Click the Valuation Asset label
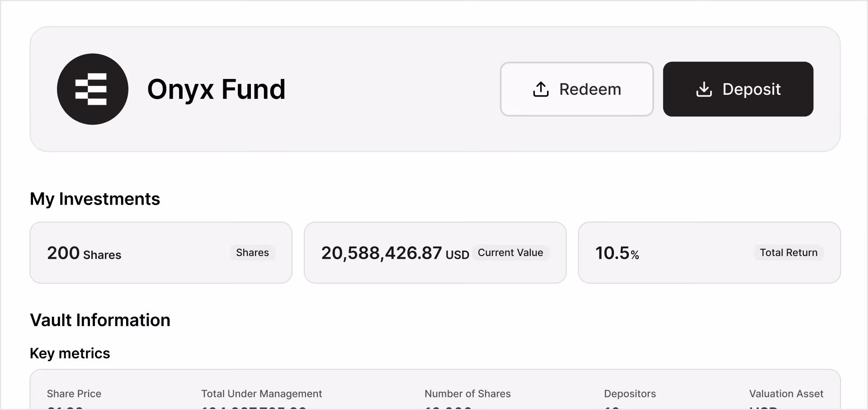The image size is (868, 410). coord(786,394)
